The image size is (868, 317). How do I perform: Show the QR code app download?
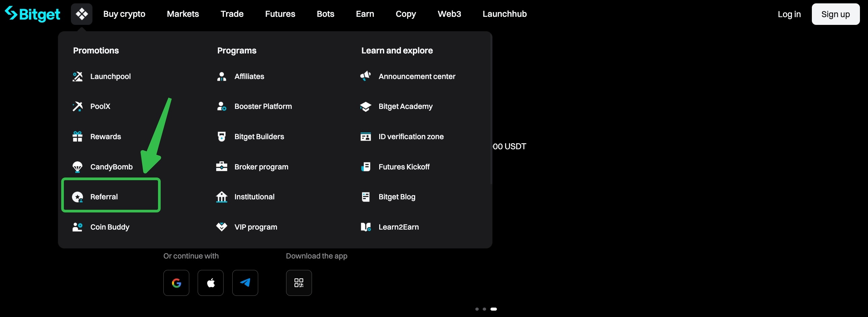299,283
